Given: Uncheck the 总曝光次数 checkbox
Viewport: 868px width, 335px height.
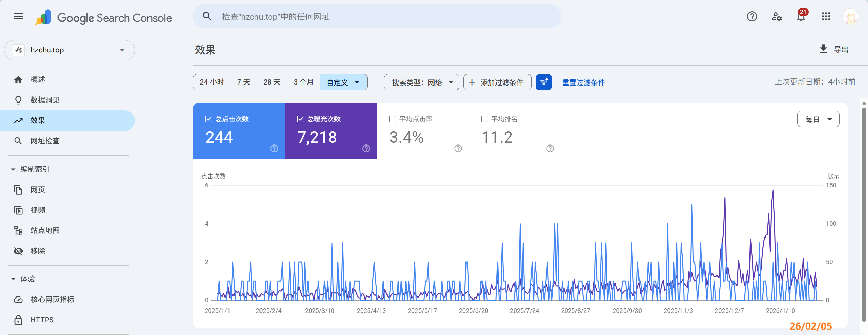Looking at the screenshot, I should [x=301, y=119].
